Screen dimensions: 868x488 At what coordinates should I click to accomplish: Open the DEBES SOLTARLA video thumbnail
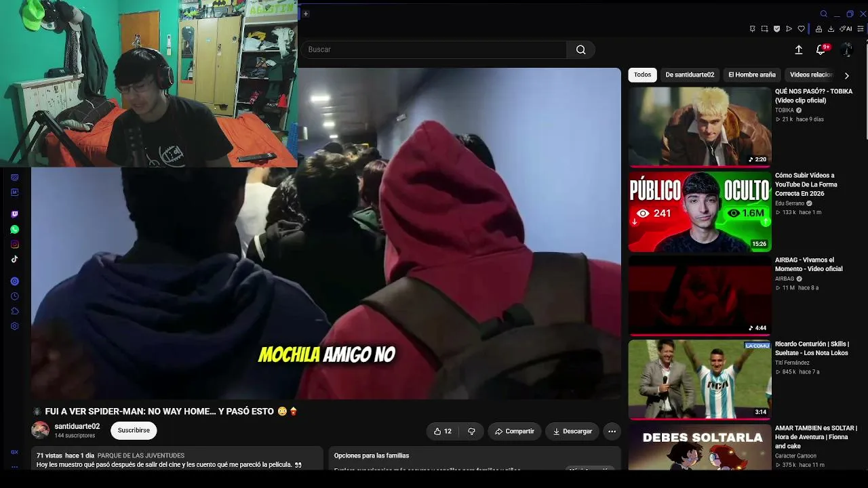(x=700, y=447)
